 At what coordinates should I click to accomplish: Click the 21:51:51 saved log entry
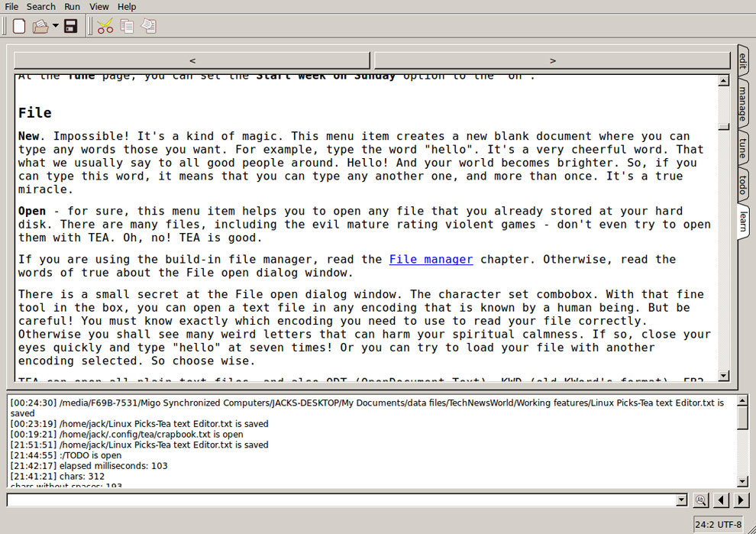139,445
